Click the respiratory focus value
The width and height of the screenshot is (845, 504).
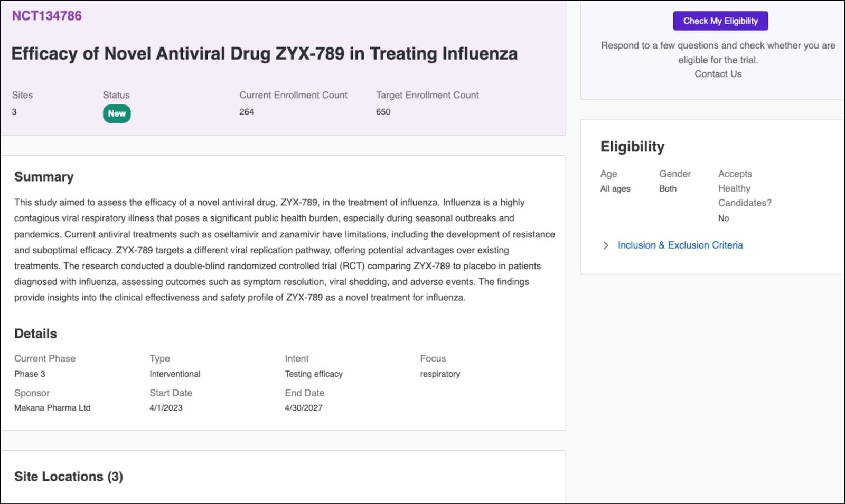[x=440, y=374]
